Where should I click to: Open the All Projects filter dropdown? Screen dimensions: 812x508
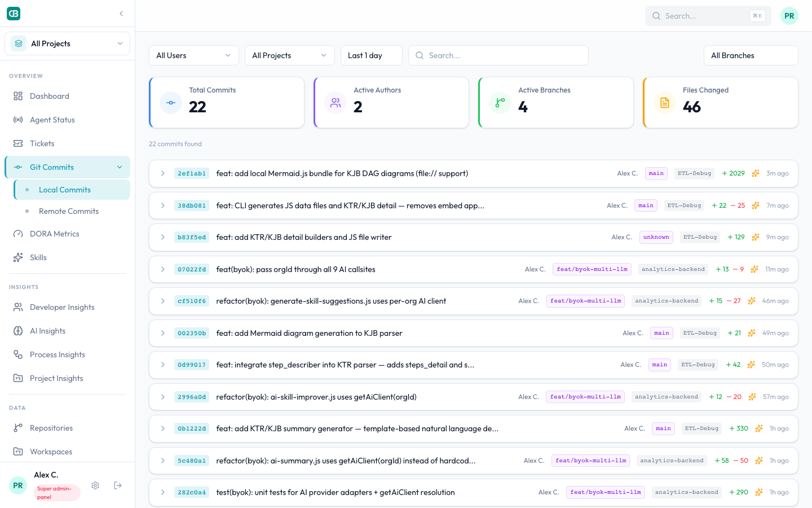click(290, 55)
